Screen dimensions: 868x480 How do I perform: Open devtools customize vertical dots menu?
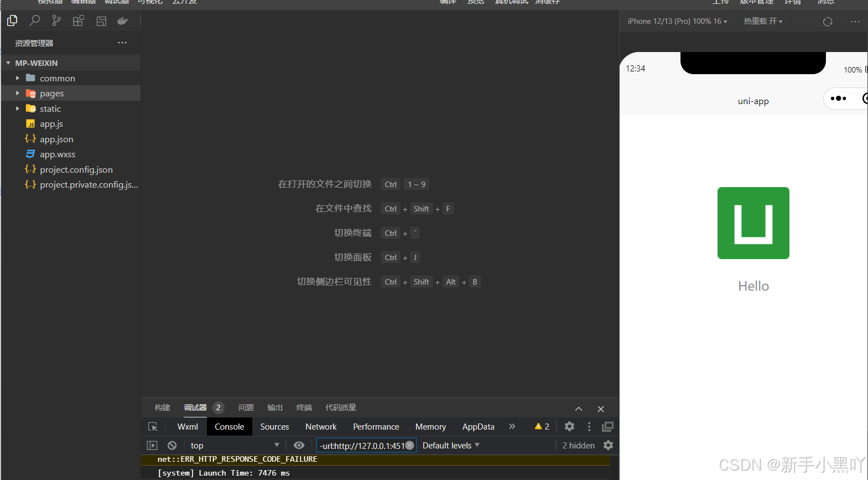tap(589, 426)
